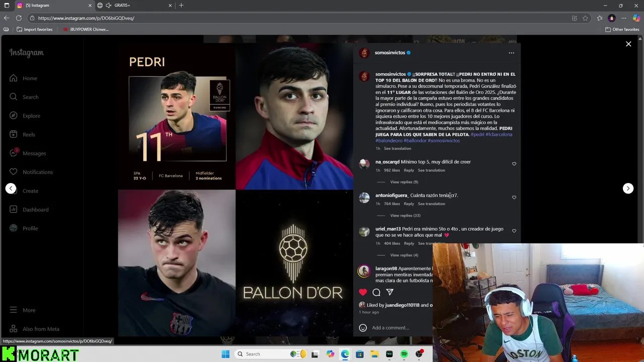
Task: Share the post with paper-plane icon
Action: point(389,292)
